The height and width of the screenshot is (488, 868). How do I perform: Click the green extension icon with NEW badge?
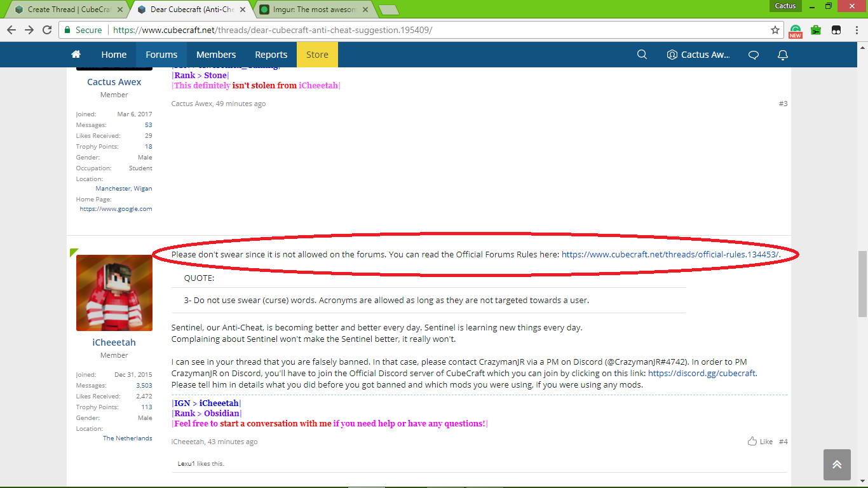pos(796,30)
